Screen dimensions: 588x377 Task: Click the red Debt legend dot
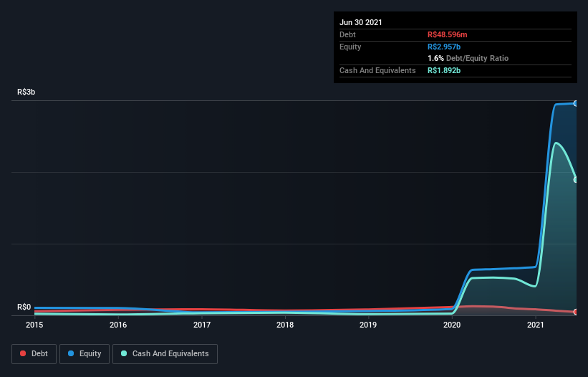click(23, 353)
